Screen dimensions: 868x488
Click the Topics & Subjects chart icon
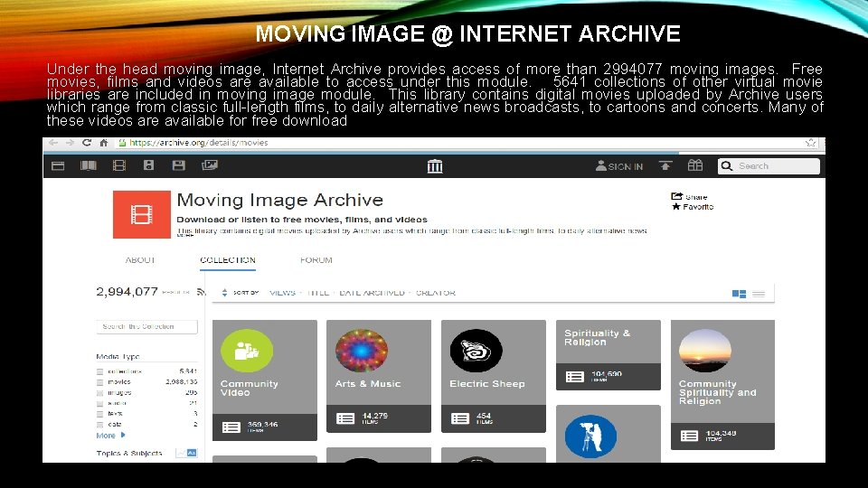[181, 453]
